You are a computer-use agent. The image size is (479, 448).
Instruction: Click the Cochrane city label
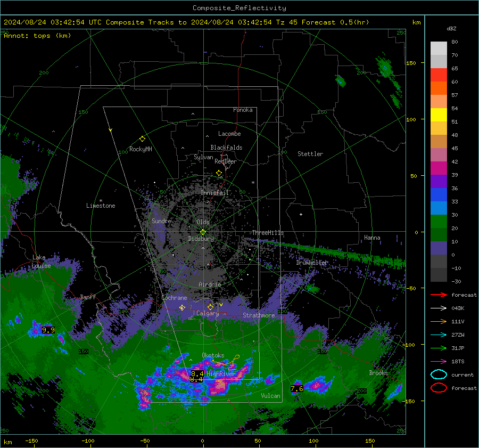click(x=174, y=298)
